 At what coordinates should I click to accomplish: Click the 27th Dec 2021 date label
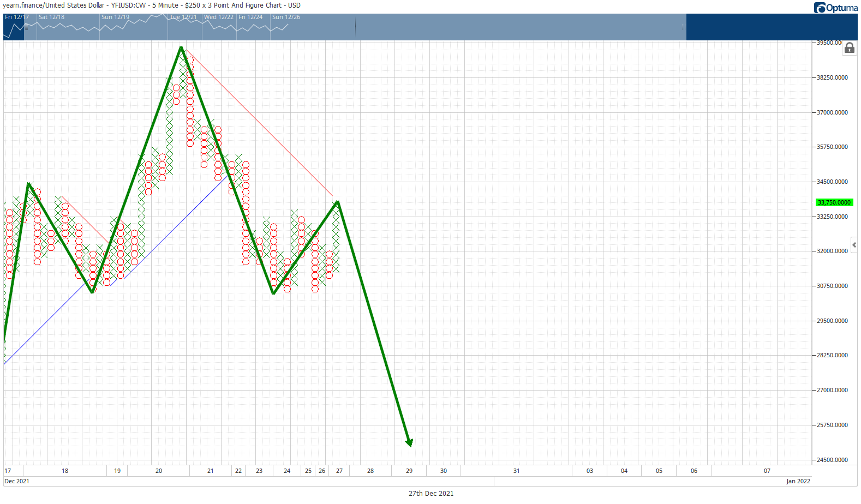tap(431, 494)
